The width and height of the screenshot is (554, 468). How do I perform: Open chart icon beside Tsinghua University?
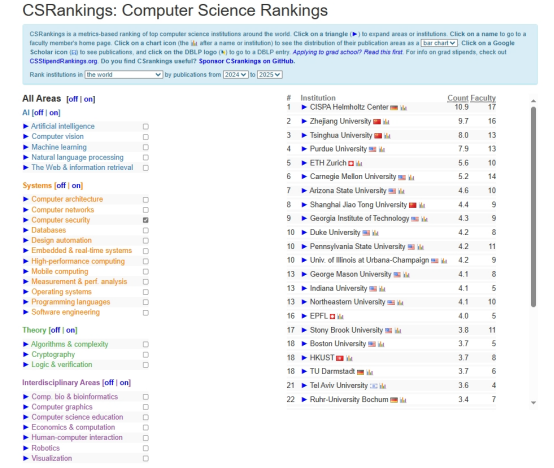coord(387,136)
